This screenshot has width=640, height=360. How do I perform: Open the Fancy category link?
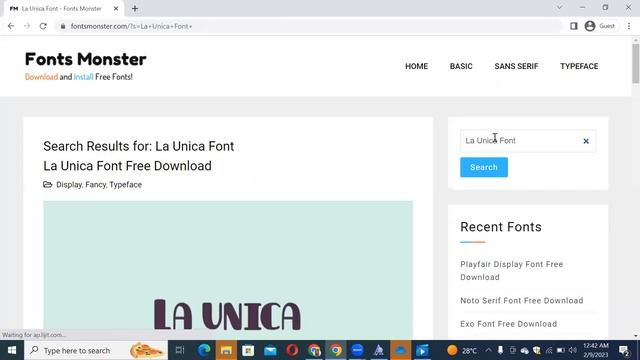pos(96,184)
